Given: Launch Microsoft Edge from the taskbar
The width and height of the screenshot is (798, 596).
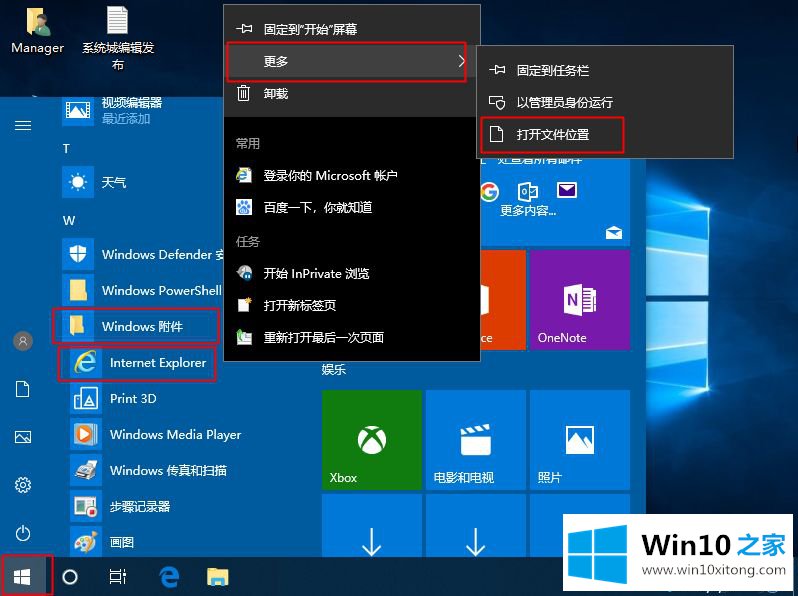Looking at the screenshot, I should tap(169, 576).
